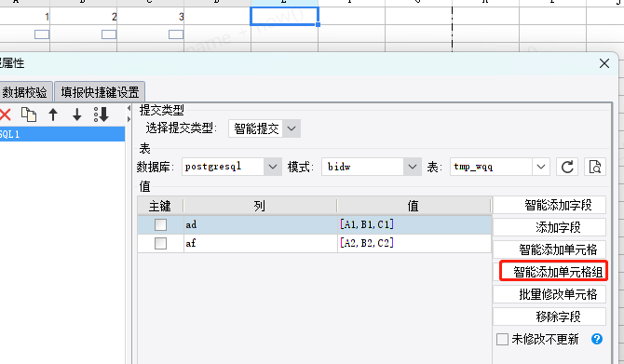The height and width of the screenshot is (364, 624).
Task: Click the widget box in cell C2
Action: pos(176,34)
